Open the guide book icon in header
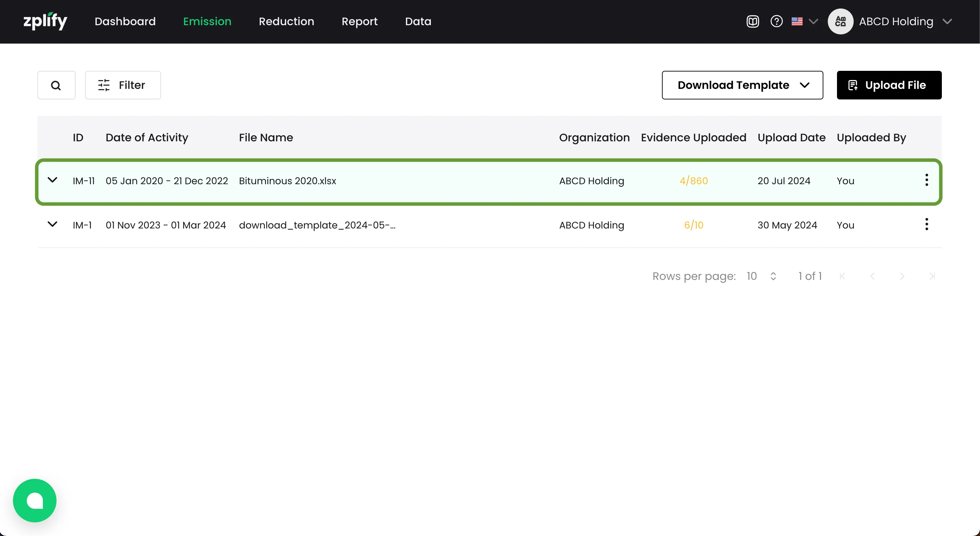This screenshot has height=536, width=980. (x=753, y=21)
